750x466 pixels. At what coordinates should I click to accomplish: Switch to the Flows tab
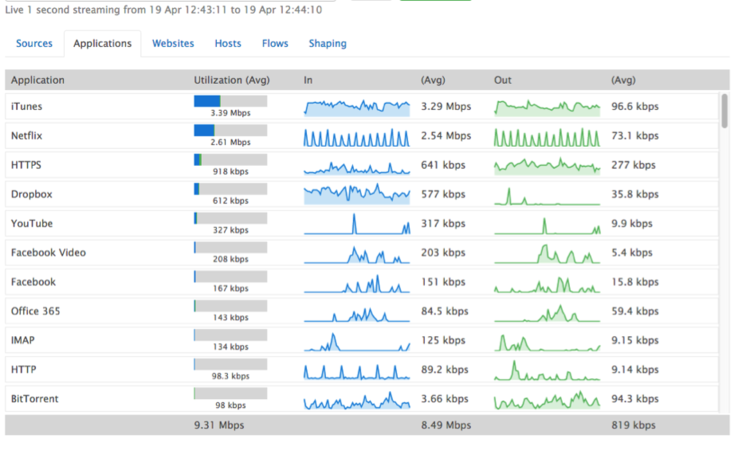(x=275, y=44)
